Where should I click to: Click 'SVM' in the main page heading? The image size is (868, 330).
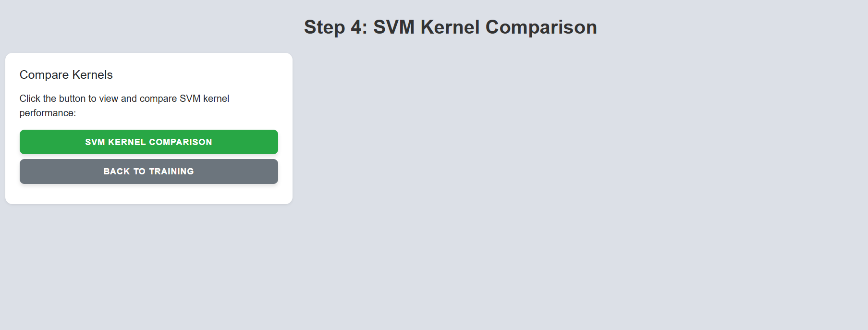tap(394, 27)
